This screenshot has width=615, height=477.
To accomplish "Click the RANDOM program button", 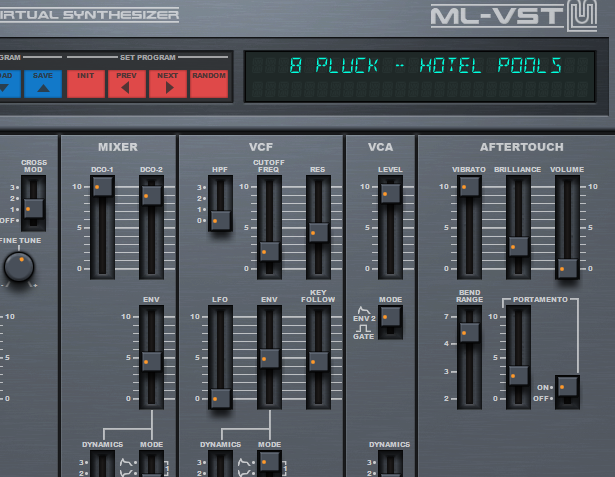I will 209,84.
